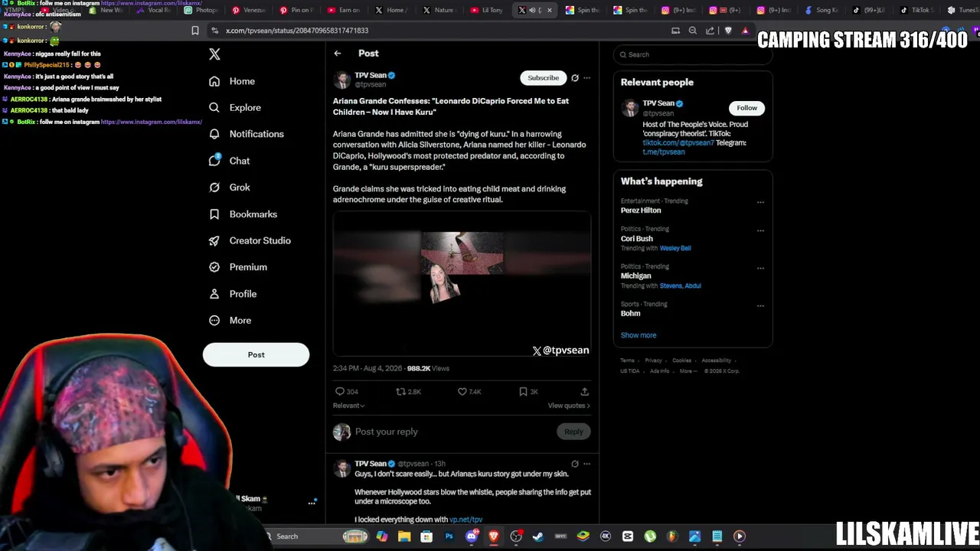
Task: Open Brave browser from the taskbar
Action: click(494, 536)
